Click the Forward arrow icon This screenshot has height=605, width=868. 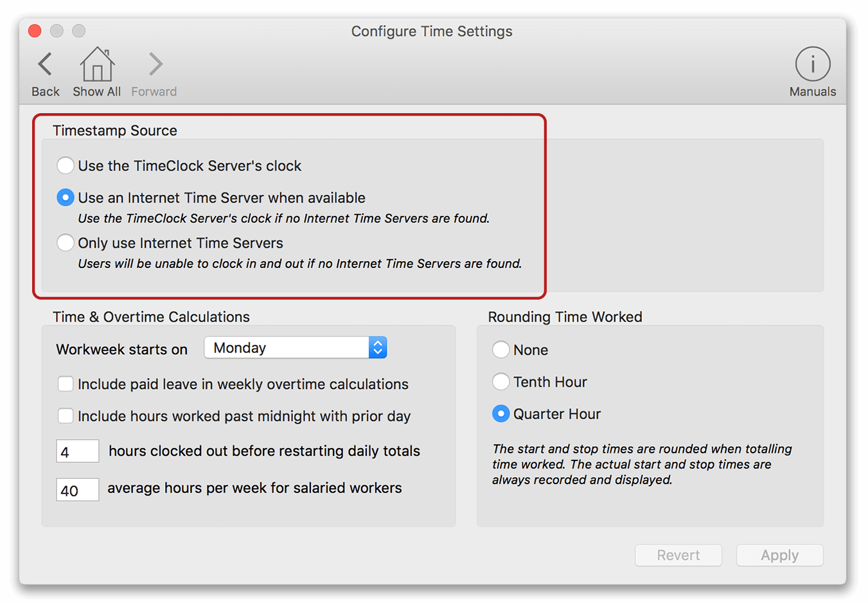[x=155, y=64]
